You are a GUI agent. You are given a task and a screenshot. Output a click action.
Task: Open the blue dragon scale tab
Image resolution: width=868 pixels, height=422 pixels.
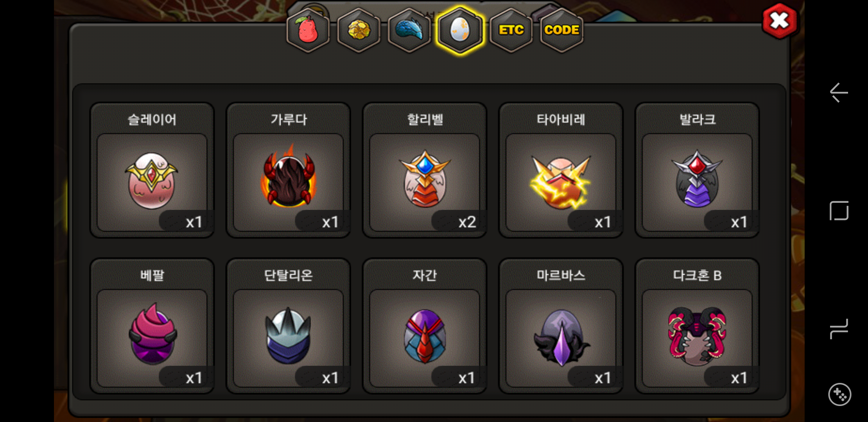click(409, 30)
